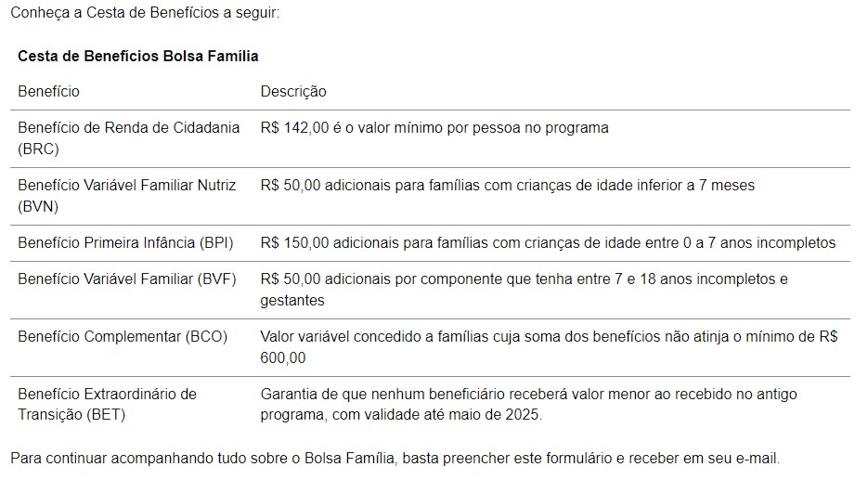This screenshot has height=493, width=868.
Task: Click the 'Benefício' column header
Action: 48,91
